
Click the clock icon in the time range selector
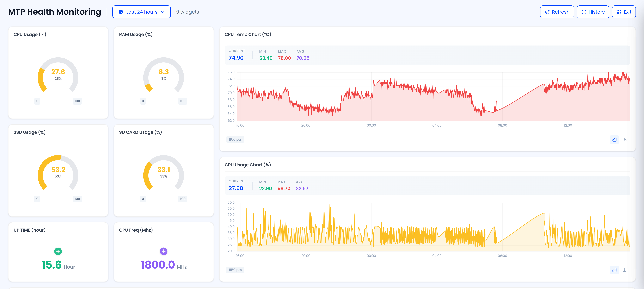point(121,12)
